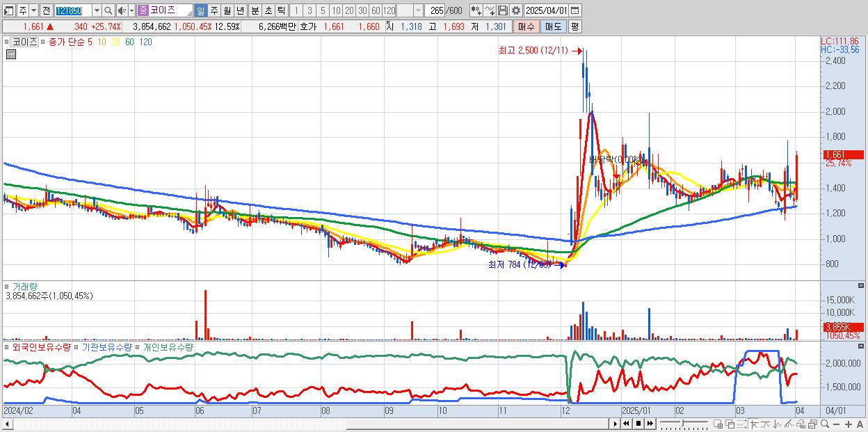Click the 거래량 volume panel label
The image size is (868, 432).
24,286
